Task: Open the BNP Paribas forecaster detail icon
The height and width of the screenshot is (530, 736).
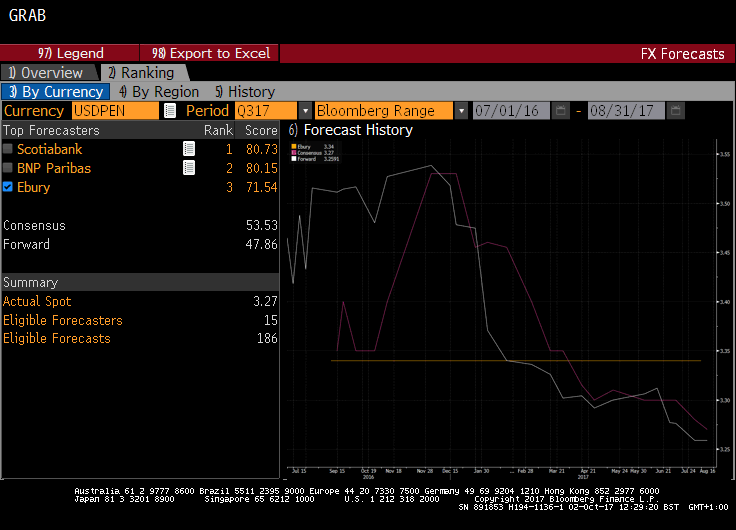Action: [x=189, y=168]
